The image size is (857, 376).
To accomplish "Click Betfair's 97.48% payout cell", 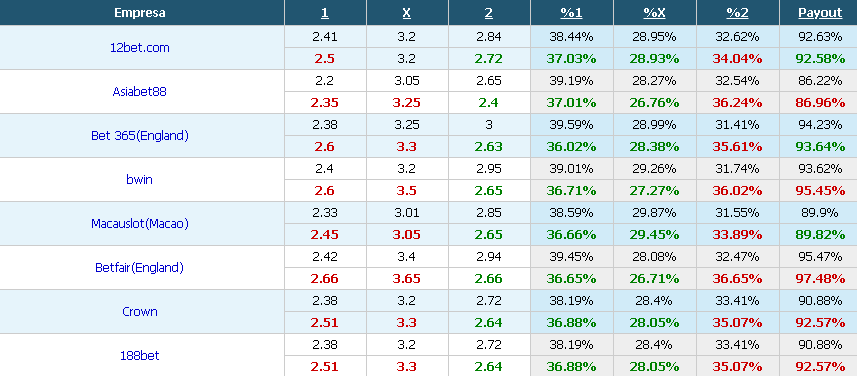I will [x=820, y=279].
